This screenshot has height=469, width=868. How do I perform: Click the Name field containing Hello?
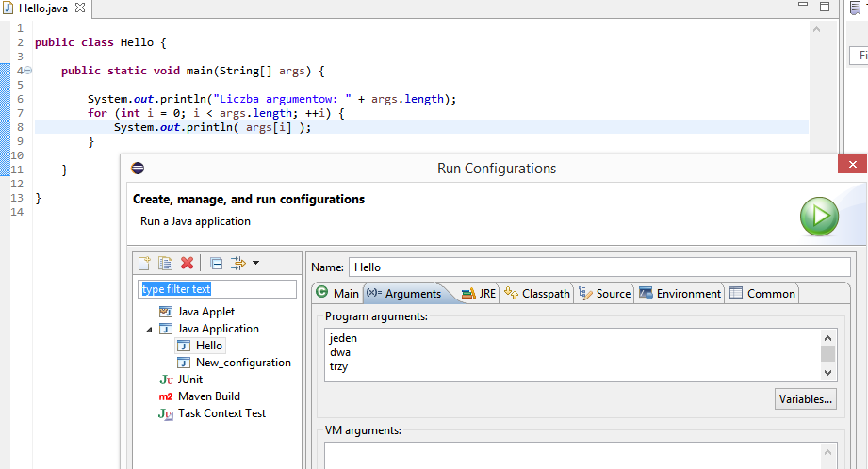click(599, 267)
